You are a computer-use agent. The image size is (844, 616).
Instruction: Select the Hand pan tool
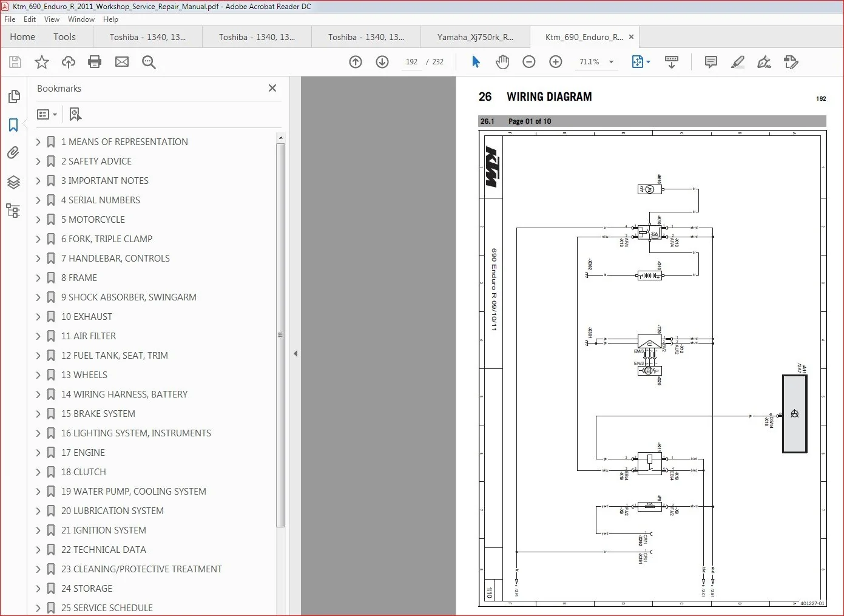502,62
